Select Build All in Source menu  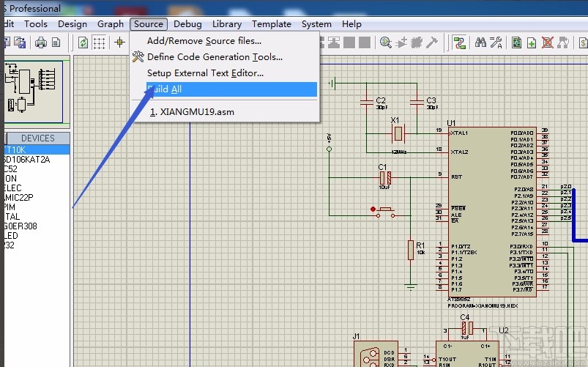click(231, 89)
